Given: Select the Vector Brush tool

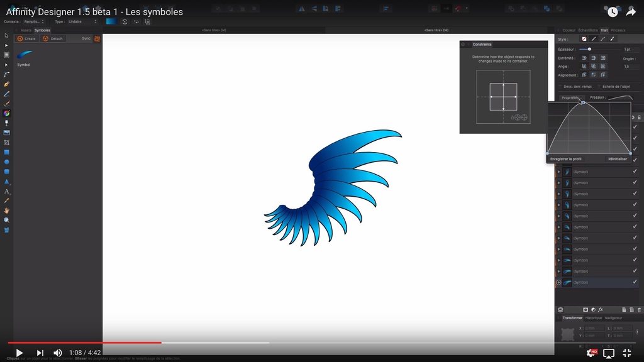Looking at the screenshot, I should tap(6, 104).
